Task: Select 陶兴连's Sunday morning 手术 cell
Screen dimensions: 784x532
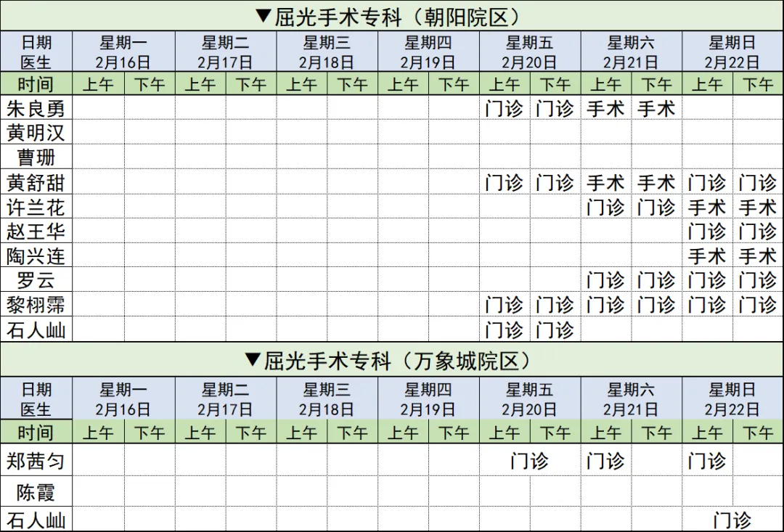Action: pos(707,256)
